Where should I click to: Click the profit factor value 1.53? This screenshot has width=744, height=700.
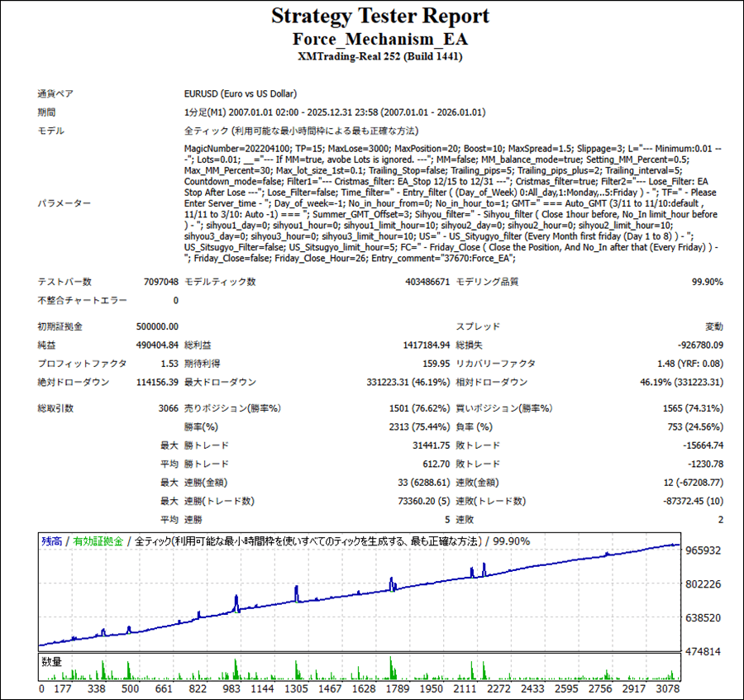167,363
